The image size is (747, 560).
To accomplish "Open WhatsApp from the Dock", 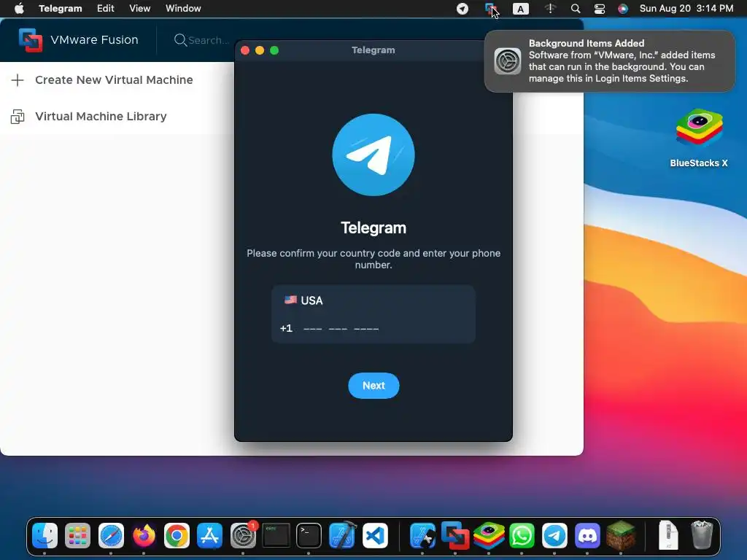I will coord(522,536).
